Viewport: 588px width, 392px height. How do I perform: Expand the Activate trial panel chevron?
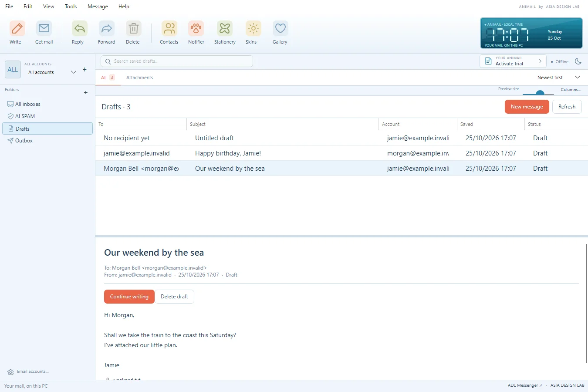[540, 61]
